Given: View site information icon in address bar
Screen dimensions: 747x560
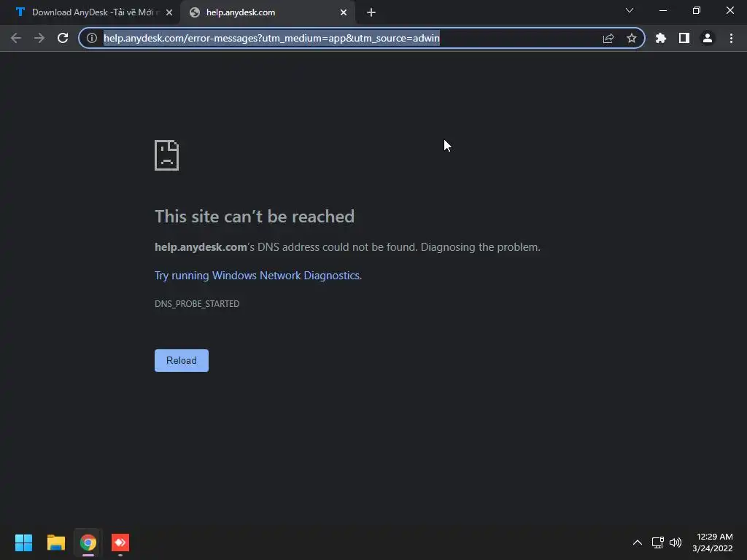Looking at the screenshot, I should (92, 38).
